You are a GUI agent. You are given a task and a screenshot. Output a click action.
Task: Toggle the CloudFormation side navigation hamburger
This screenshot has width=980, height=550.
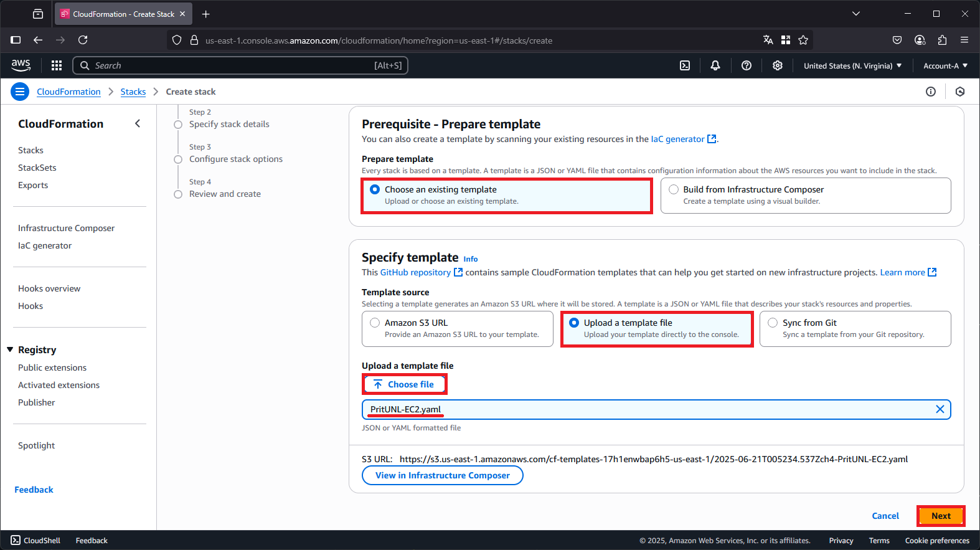20,92
